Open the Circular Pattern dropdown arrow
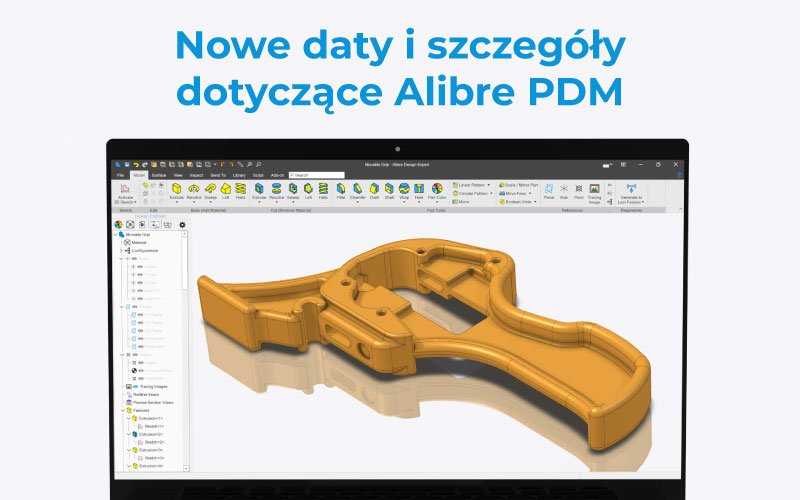The height and width of the screenshot is (500, 800). [491, 193]
